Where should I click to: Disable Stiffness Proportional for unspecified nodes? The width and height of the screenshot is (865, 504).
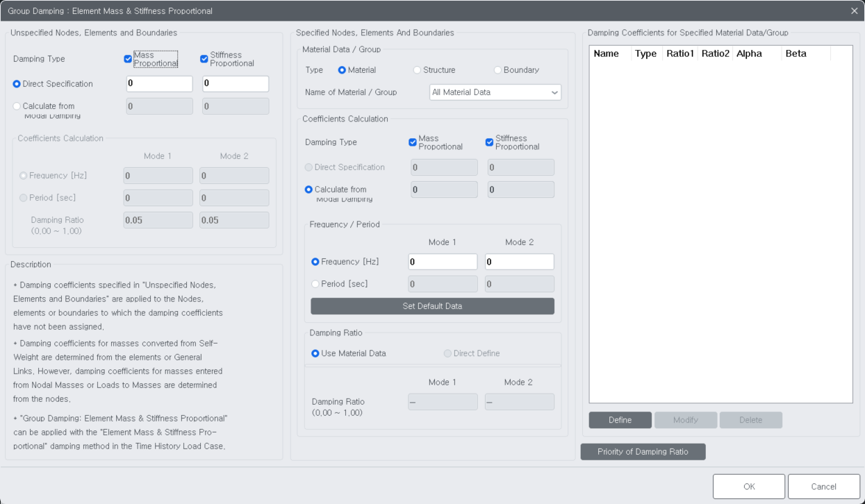click(x=204, y=58)
